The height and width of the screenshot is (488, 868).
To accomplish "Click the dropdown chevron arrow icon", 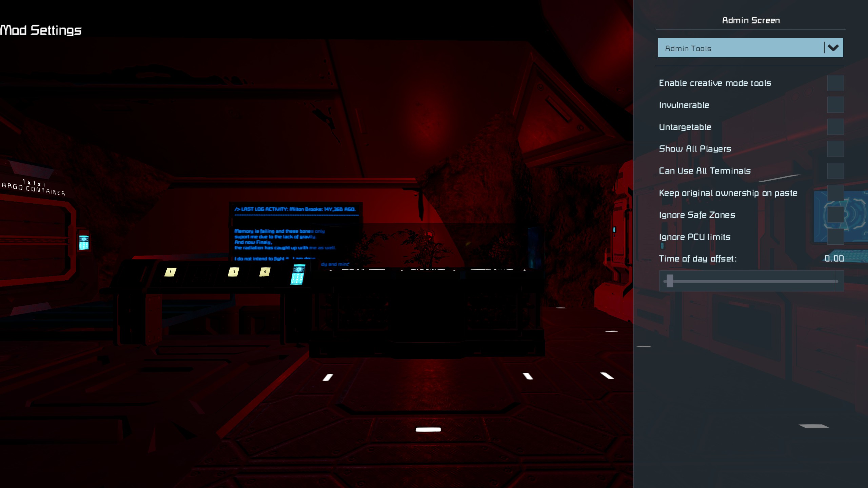I will point(833,48).
